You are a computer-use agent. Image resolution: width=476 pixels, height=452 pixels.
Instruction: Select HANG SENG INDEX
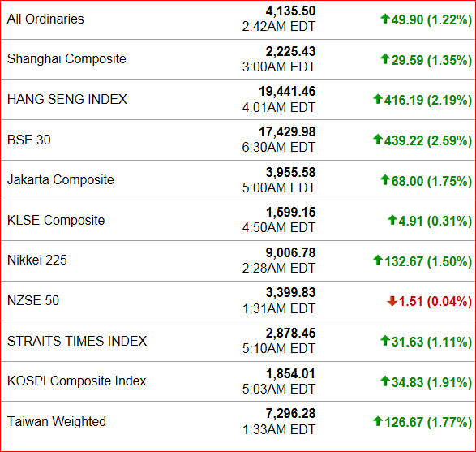tap(67, 99)
